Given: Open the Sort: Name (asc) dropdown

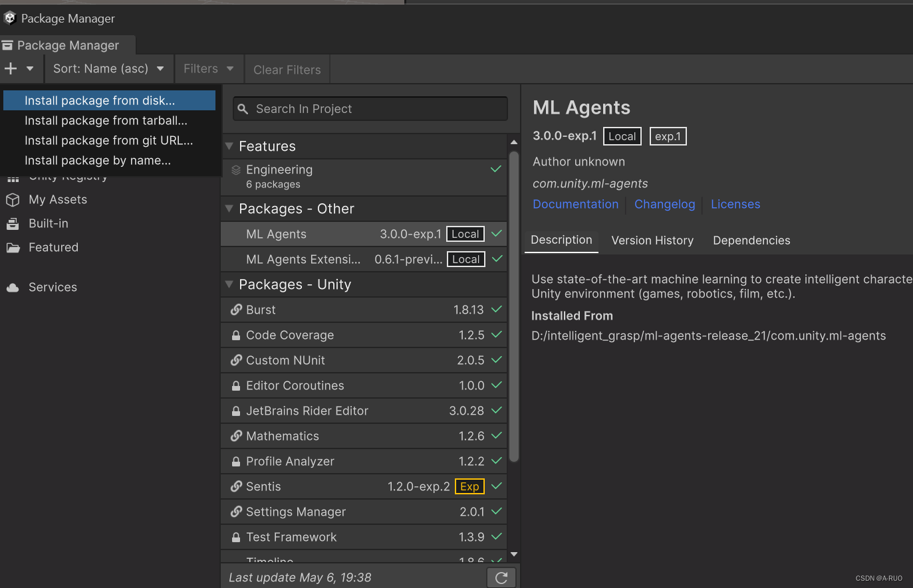Looking at the screenshot, I should pyautogui.click(x=108, y=68).
